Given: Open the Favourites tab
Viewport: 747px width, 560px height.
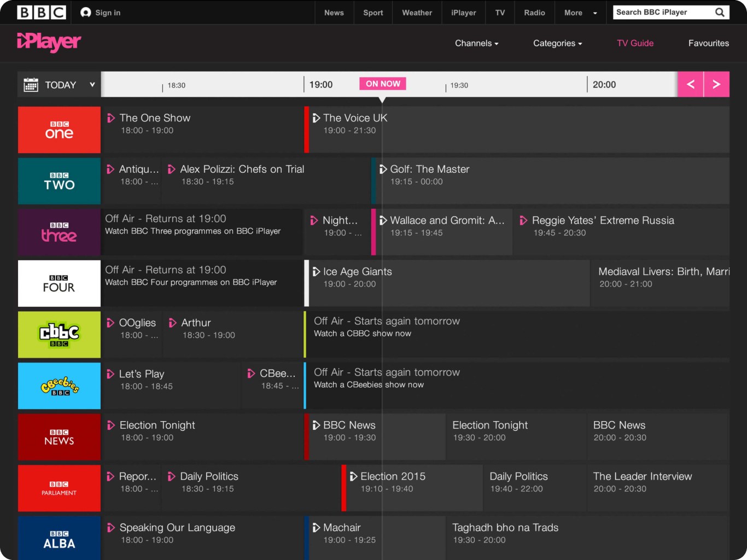Looking at the screenshot, I should 709,43.
